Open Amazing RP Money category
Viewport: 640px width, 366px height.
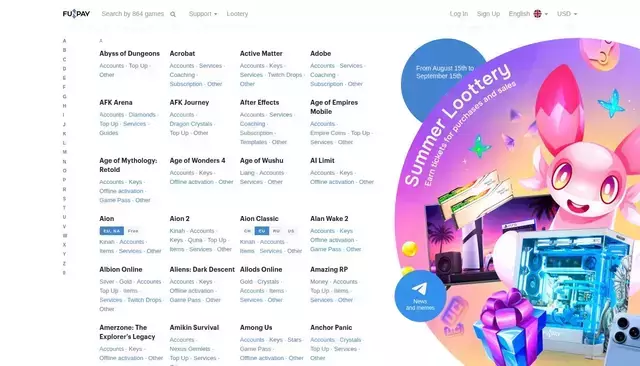(x=319, y=282)
